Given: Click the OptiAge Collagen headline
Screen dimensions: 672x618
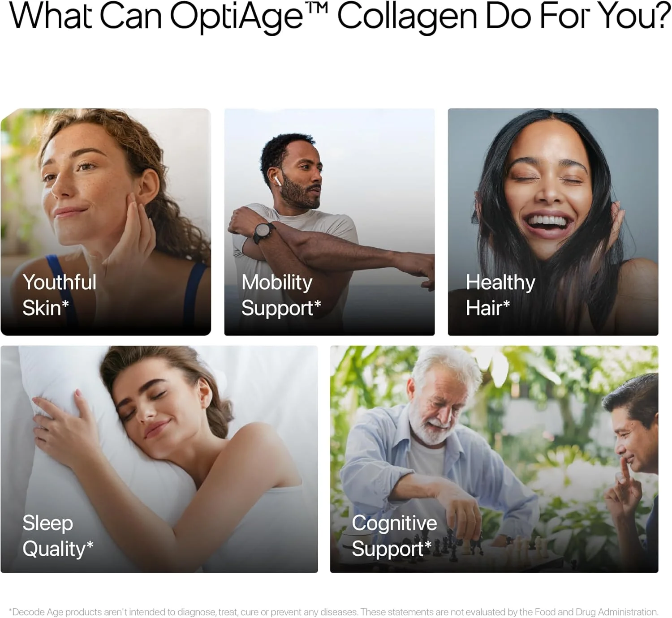Looking at the screenshot, I should [340, 16].
